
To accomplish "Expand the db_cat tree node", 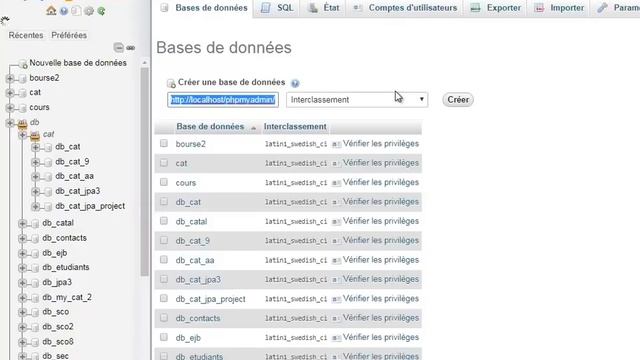I will [35, 147].
